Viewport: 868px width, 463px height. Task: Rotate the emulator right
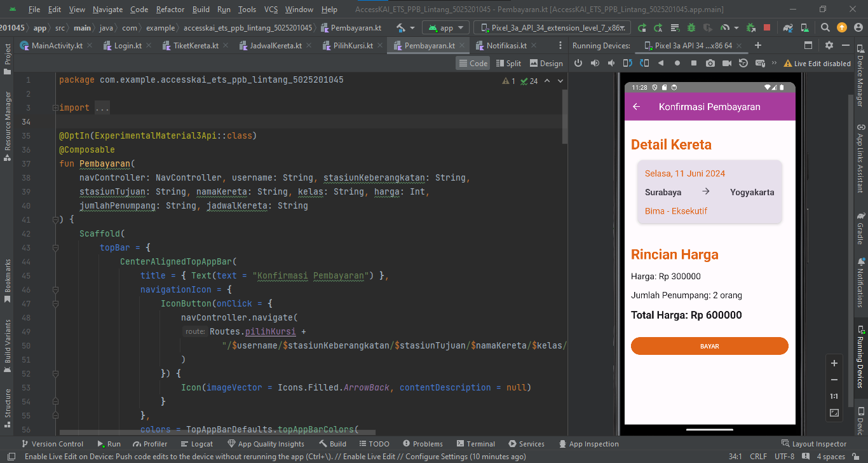[x=644, y=63]
